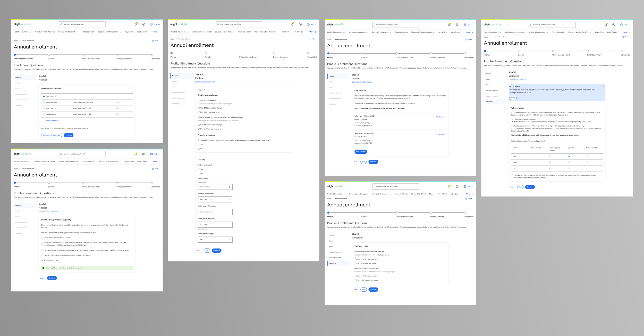
Task: Click the Placeholder text input field
Action: tap(215, 212)
